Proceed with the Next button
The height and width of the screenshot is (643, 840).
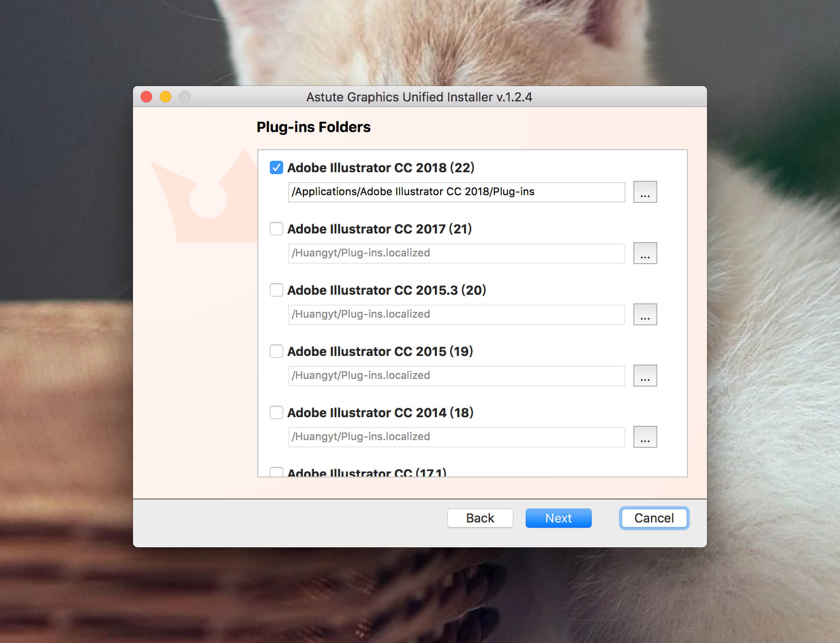pyautogui.click(x=558, y=518)
